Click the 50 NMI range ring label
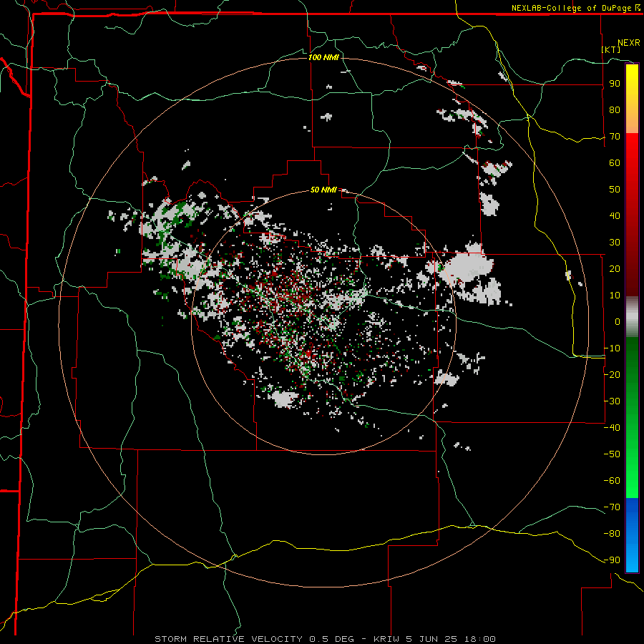This screenshot has width=644, height=644. pos(323,190)
